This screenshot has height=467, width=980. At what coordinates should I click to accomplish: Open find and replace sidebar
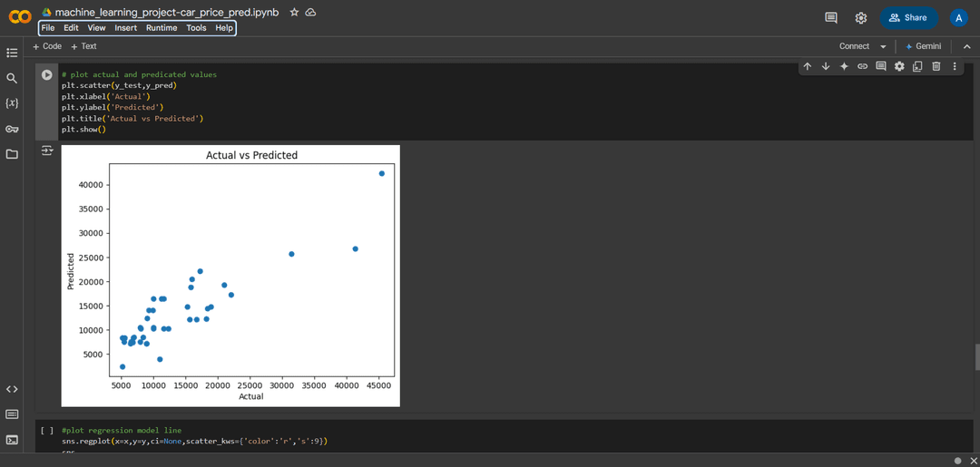pos(12,78)
